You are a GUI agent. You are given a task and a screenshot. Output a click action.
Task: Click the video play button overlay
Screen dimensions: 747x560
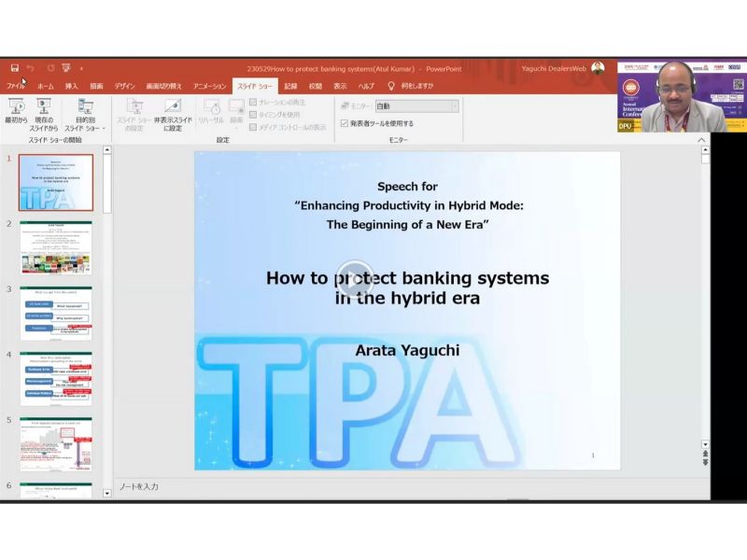pos(355,281)
